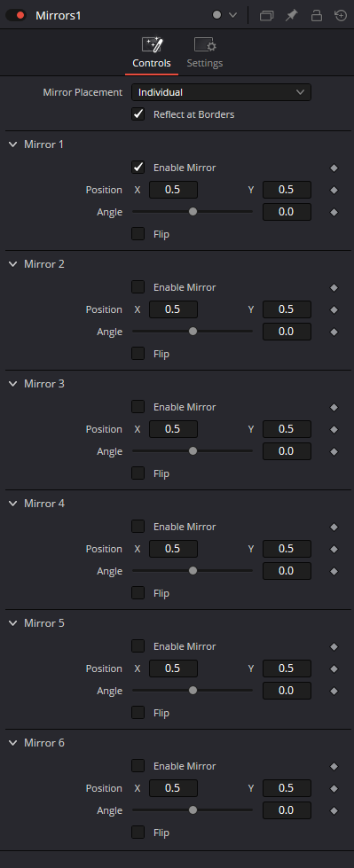
Task: Lock the Mirrors1 node controls
Action: click(x=317, y=15)
